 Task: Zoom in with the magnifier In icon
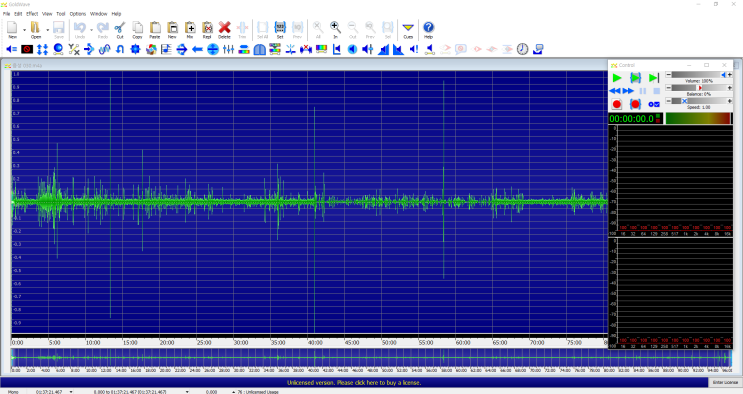(335, 29)
